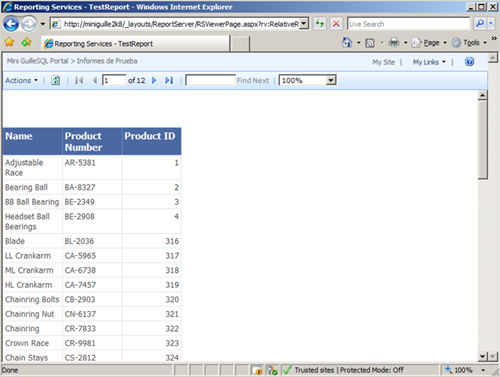
Task: Click the RSS Feeds icon
Action: coord(370,43)
